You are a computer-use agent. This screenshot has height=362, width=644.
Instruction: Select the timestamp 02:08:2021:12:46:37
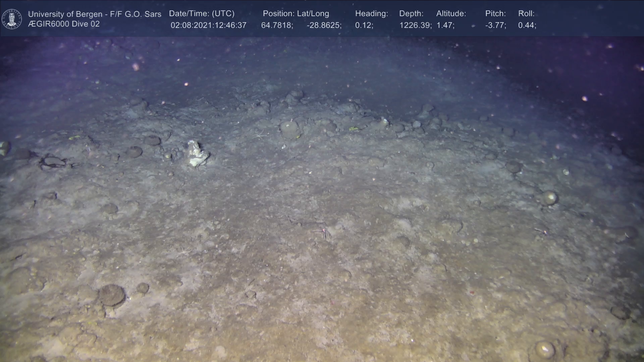[x=208, y=25]
